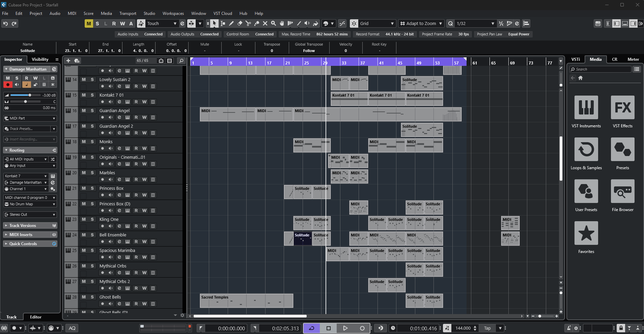Open User Presets tile

(586, 191)
